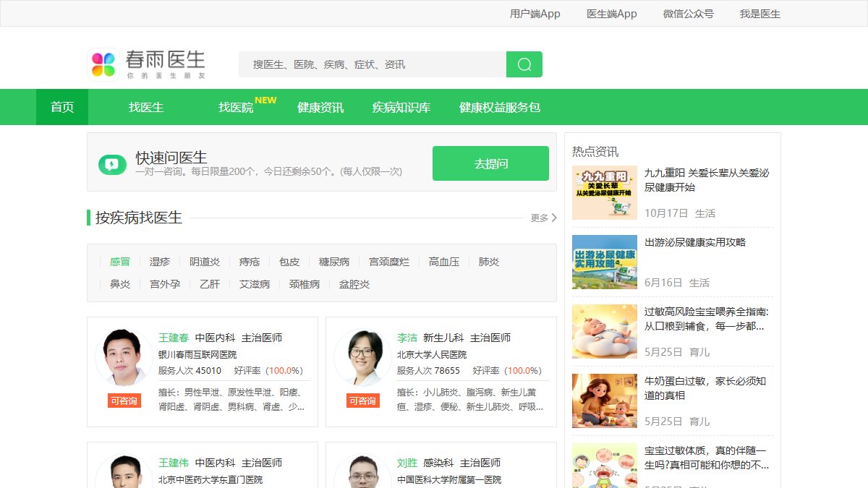Select the 疾病知识库 navigation tab
The width and height of the screenshot is (868, 488).
[401, 107]
